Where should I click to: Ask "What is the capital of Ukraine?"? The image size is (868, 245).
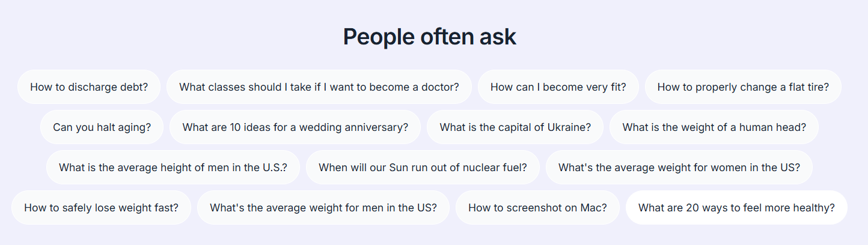point(515,127)
